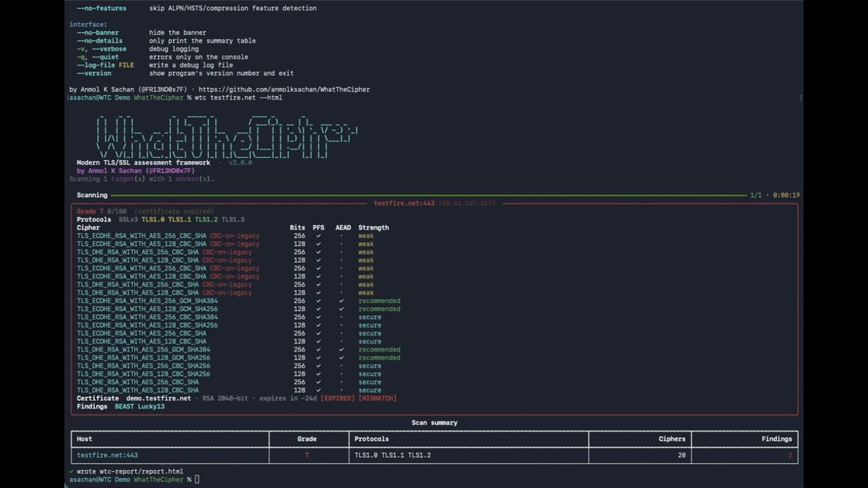Click the 'Grade T 0/100' result
The image size is (868, 488).
[103, 211]
